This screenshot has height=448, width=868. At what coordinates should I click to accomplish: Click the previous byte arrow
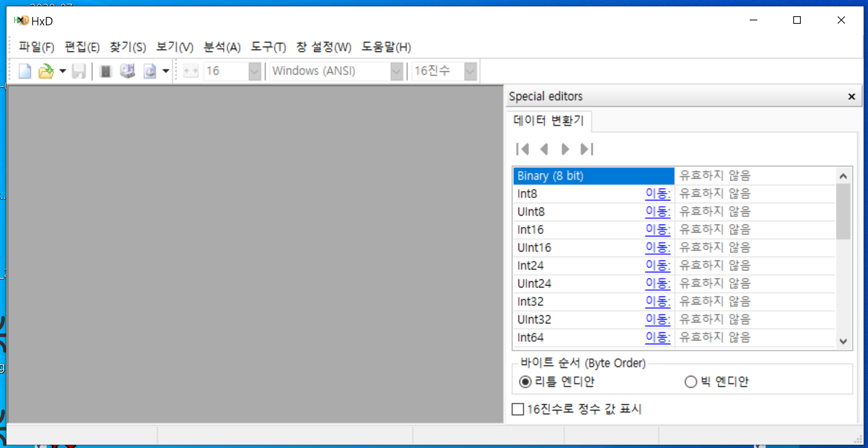click(544, 149)
